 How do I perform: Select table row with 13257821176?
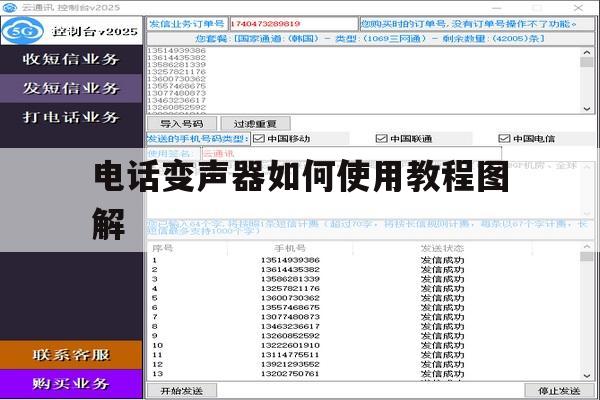(364, 289)
